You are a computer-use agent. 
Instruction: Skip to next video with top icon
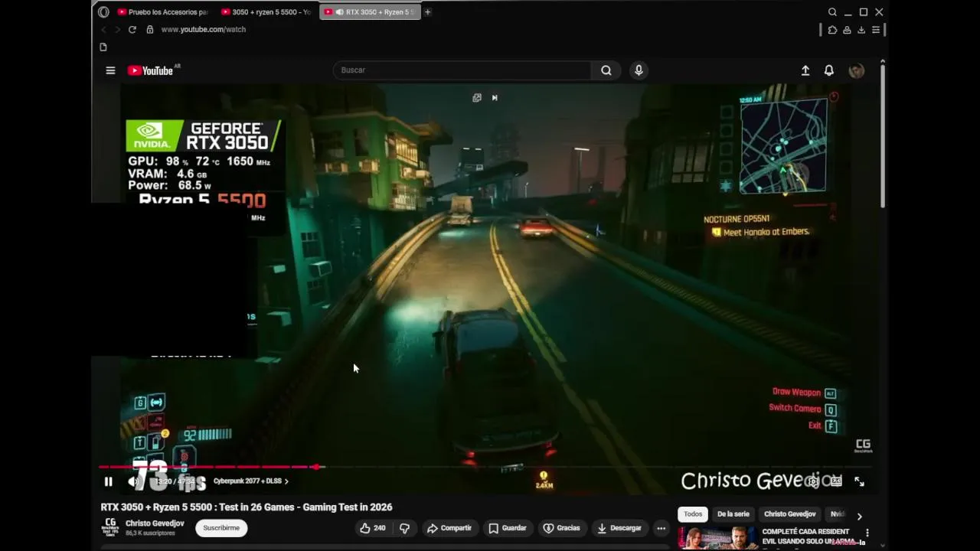495,98
